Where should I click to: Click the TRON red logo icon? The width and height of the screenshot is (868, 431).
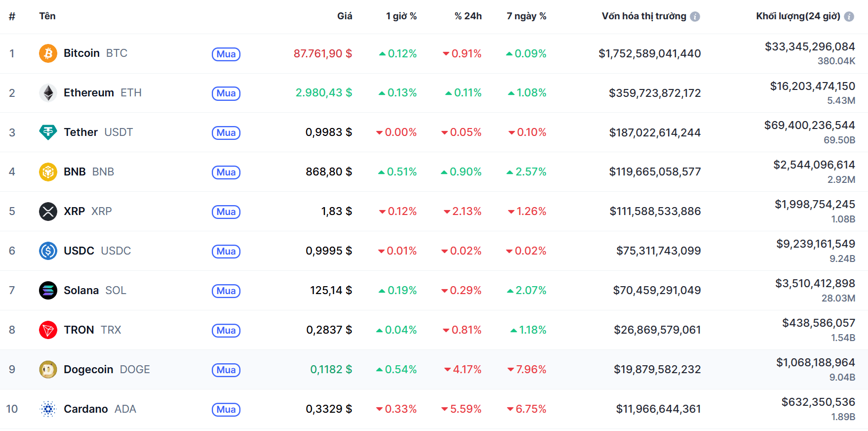point(48,330)
